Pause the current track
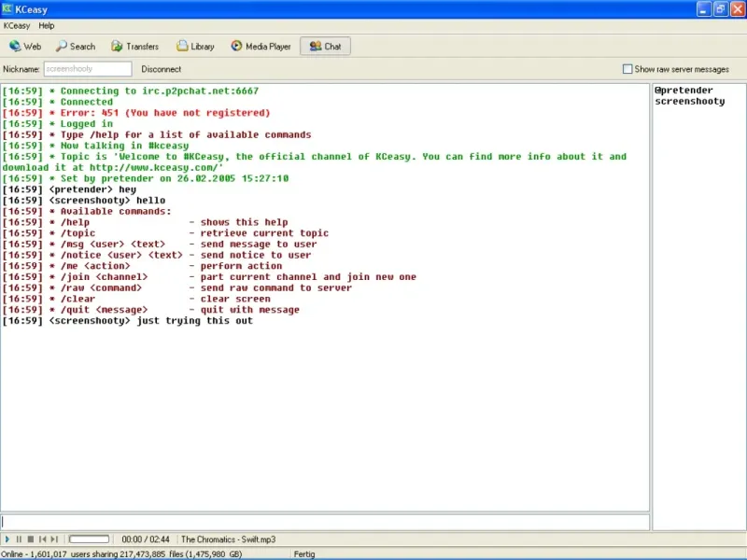 19,539
